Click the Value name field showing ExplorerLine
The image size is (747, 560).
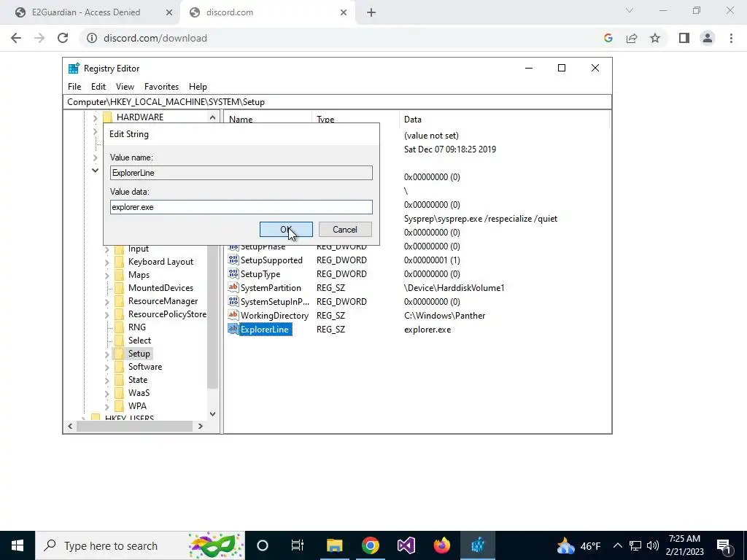click(x=241, y=173)
